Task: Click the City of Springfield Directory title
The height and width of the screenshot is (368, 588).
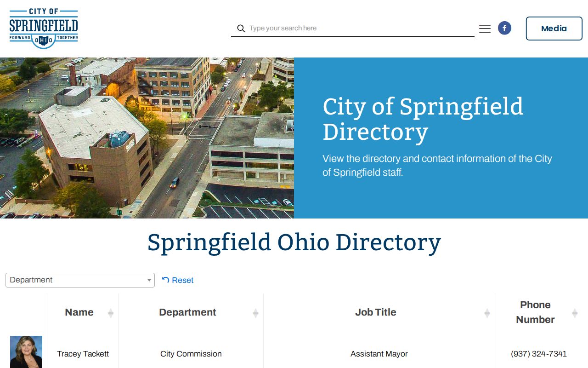Action: 423,119
